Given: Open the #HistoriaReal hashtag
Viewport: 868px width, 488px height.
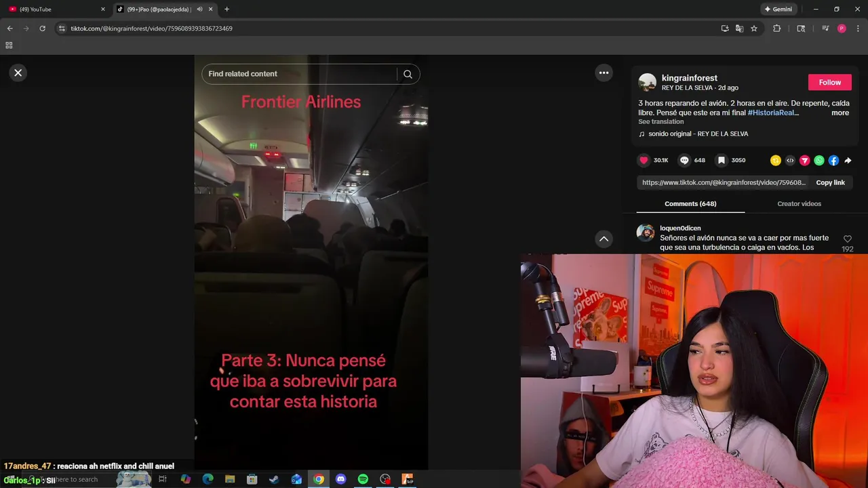Looking at the screenshot, I should [x=773, y=113].
